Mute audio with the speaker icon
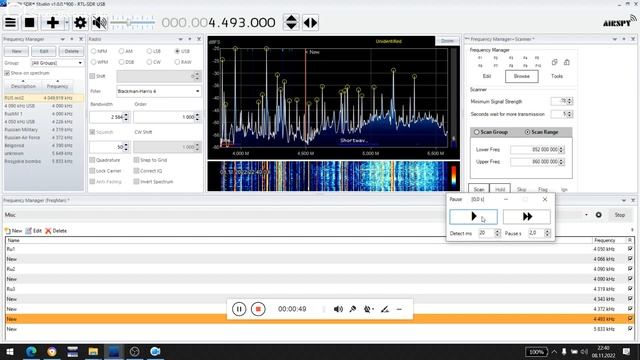 pos(99,22)
